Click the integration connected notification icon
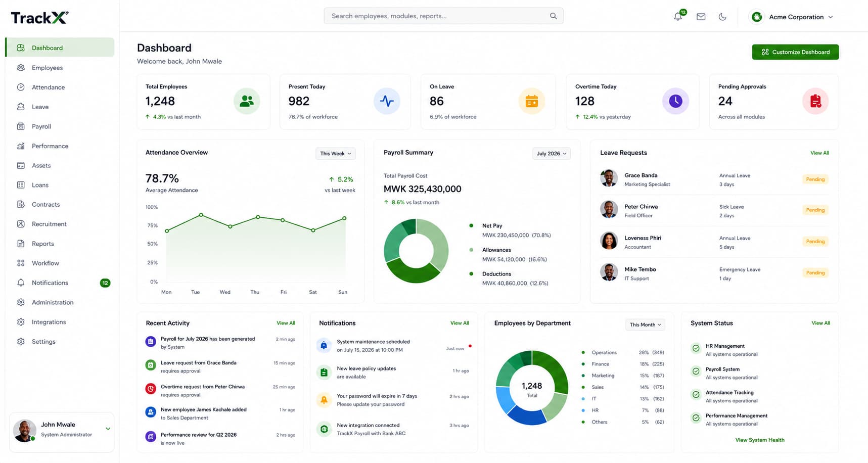The width and height of the screenshot is (868, 463). coord(324,429)
